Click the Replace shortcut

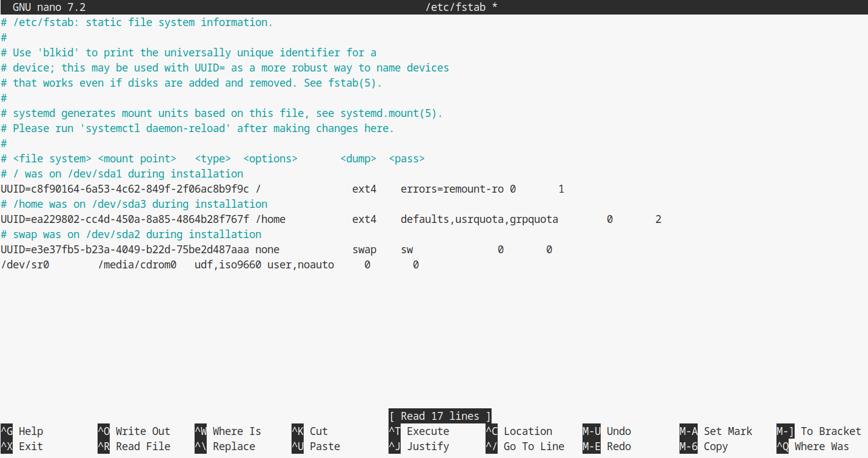coord(233,446)
